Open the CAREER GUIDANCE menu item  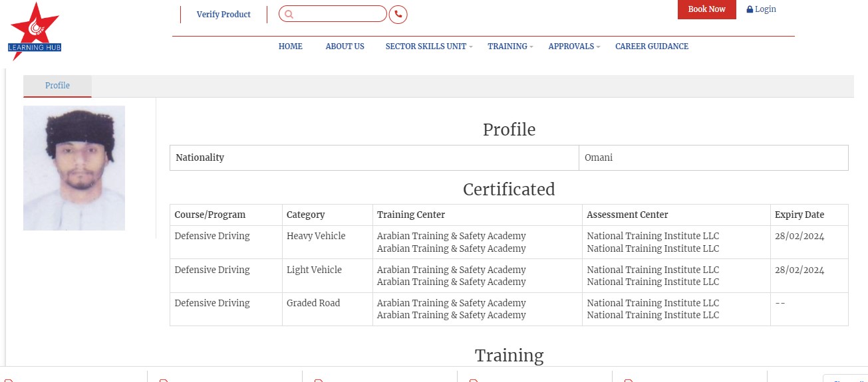point(651,47)
